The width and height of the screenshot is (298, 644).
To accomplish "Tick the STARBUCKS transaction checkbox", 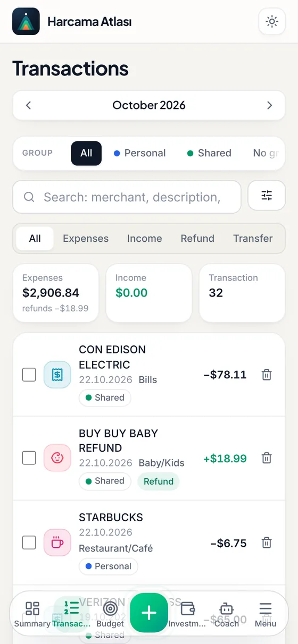I will 29,543.
